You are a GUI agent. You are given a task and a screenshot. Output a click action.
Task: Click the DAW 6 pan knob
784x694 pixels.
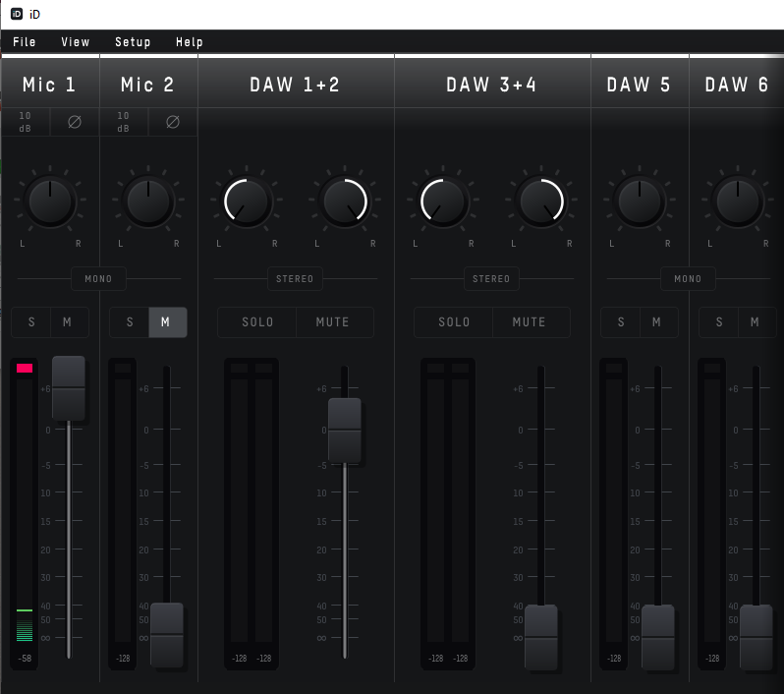[738, 202]
